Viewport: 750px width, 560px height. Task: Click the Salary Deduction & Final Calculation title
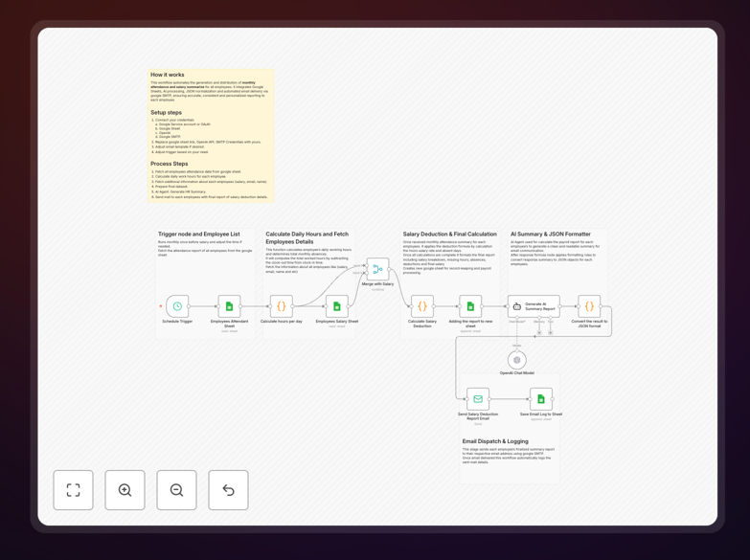click(x=449, y=234)
